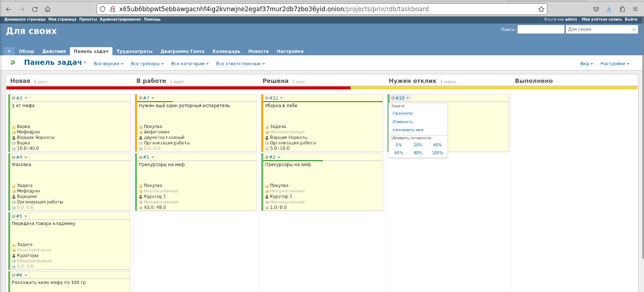644x292 pixels.
Task: Open the Вид dropdown on the right
Action: click(587, 64)
